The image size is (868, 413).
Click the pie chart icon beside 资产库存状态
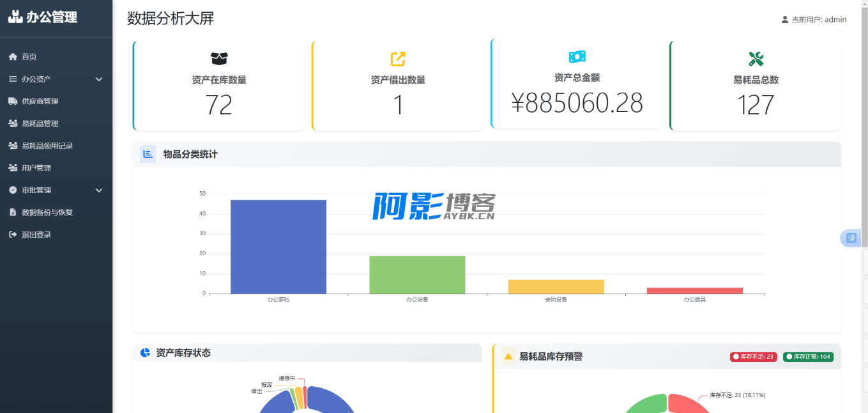[x=145, y=353]
